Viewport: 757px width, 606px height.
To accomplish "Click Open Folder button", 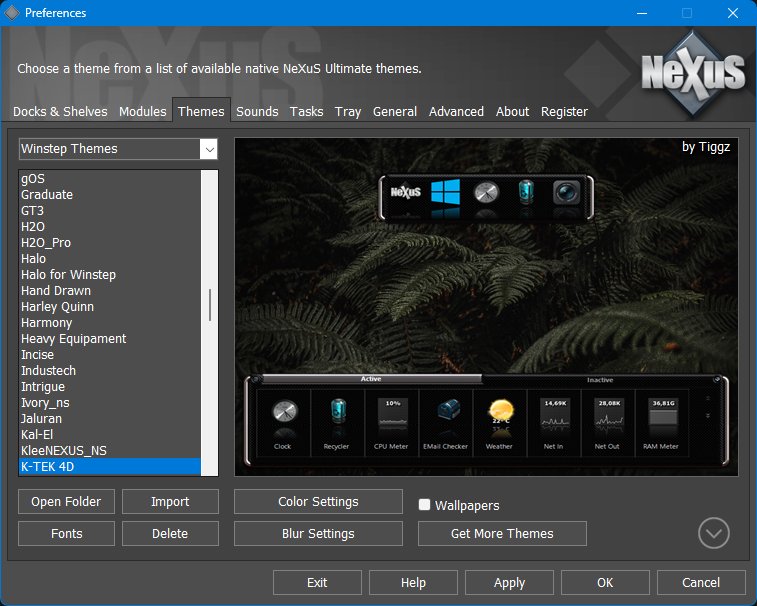I will (x=67, y=502).
